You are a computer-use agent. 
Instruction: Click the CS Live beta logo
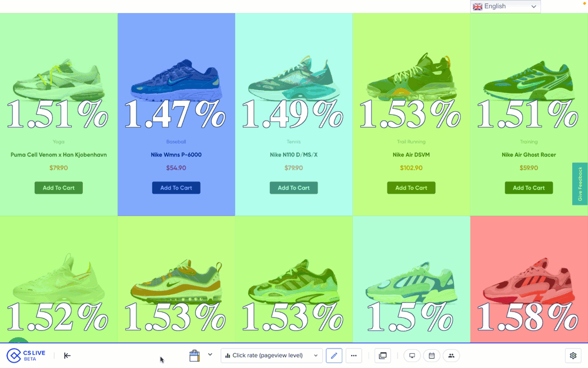25,356
